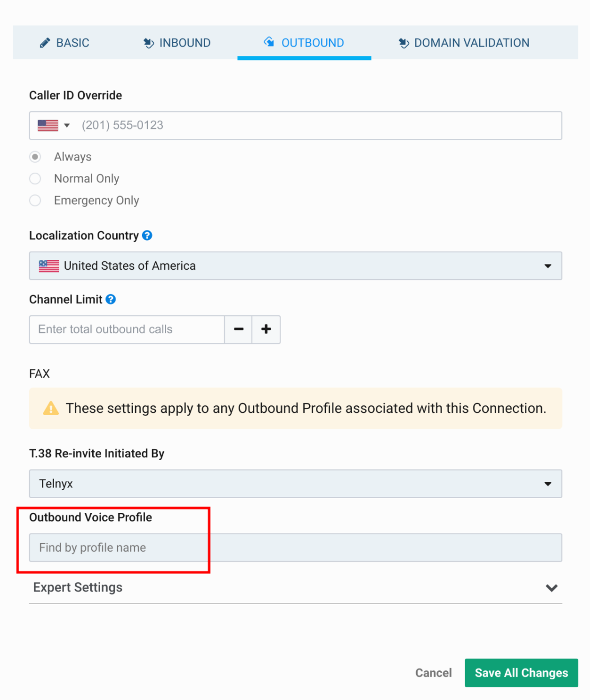Open the T.38 Re-invite Initiated By dropdown
Screen dimensions: 590x700
click(548, 483)
